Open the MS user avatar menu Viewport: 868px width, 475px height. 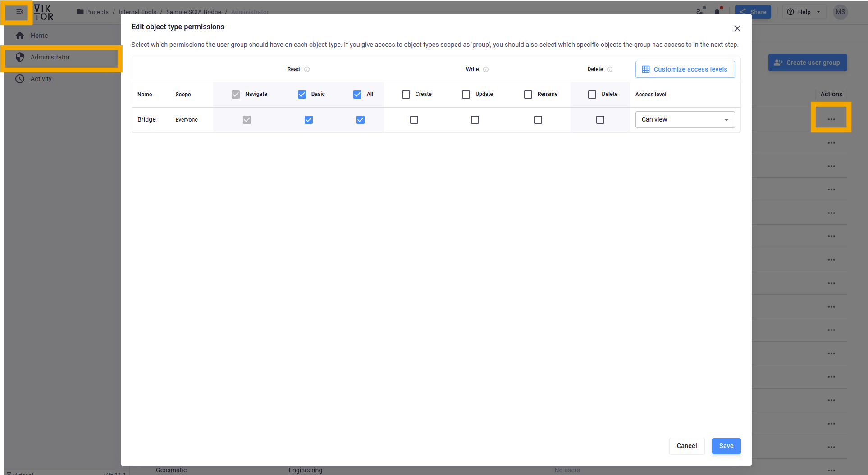pos(840,12)
